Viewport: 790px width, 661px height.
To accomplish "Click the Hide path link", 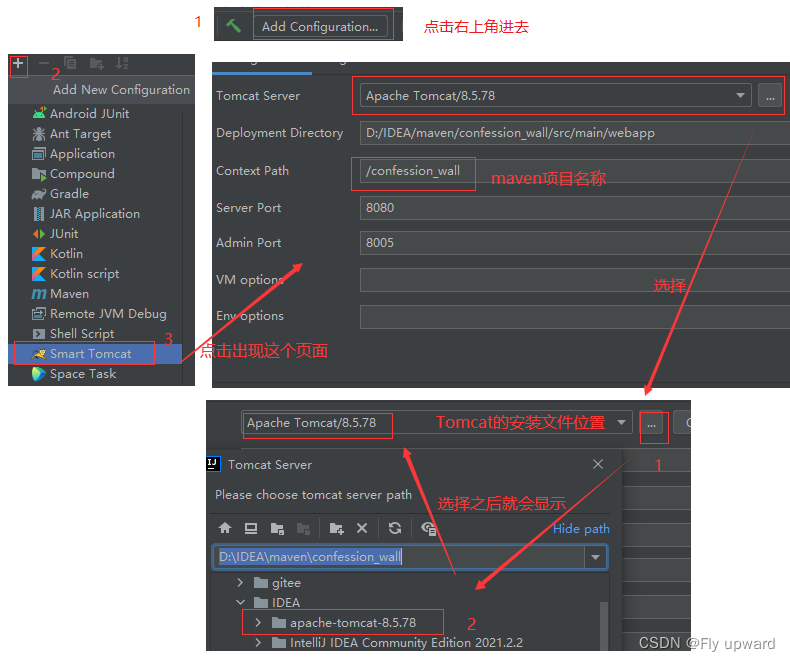I will [581, 529].
